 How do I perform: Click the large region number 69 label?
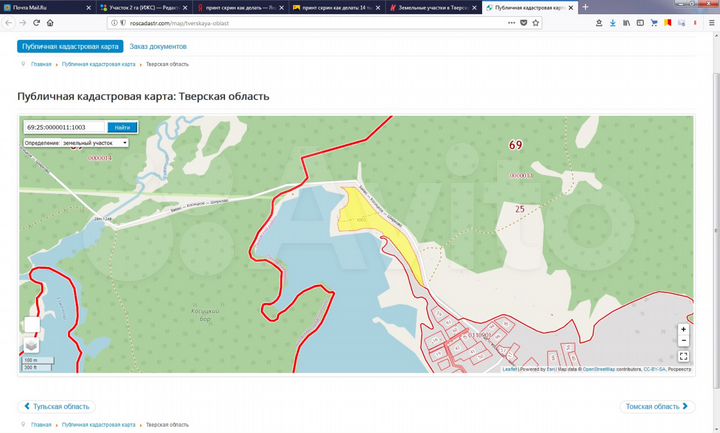[516, 145]
